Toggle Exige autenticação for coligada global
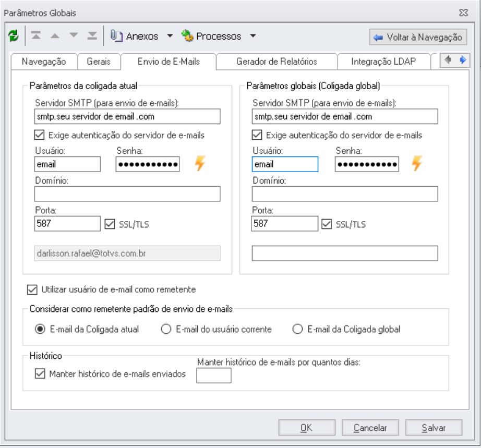Viewport: 481px width, 448px height. click(257, 135)
